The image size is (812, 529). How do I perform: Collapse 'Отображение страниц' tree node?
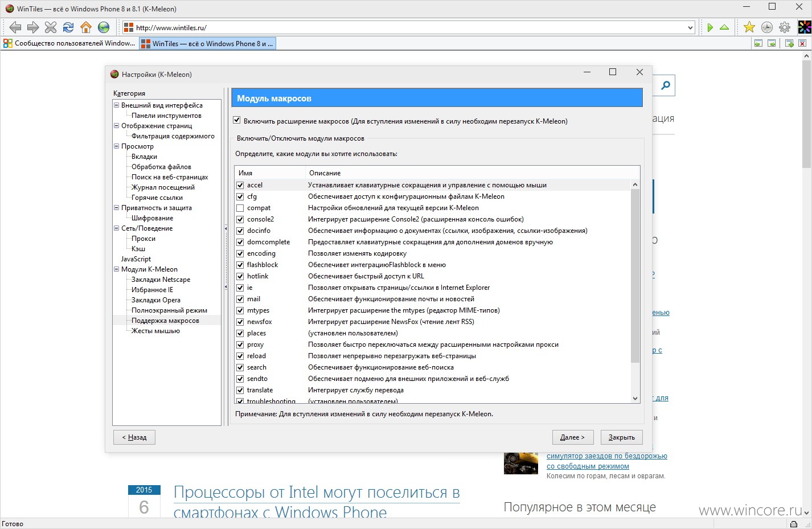[x=116, y=125]
